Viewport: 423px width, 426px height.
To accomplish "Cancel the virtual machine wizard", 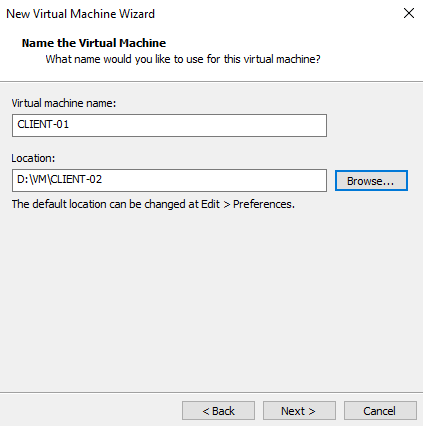I will (x=380, y=411).
